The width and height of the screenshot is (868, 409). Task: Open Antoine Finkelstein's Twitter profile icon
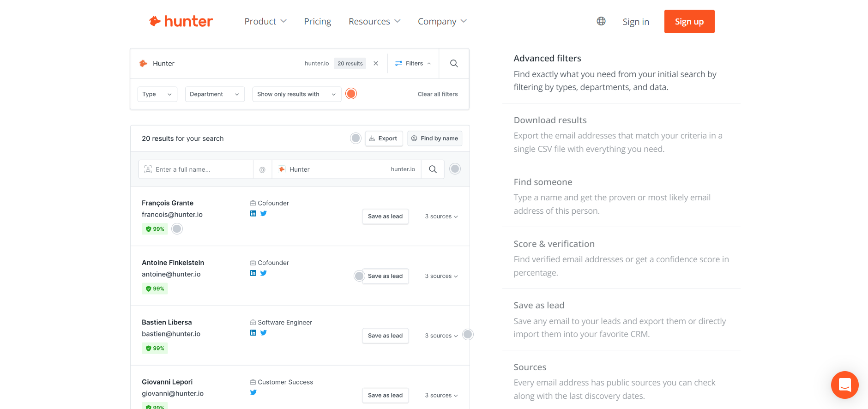[x=264, y=273]
